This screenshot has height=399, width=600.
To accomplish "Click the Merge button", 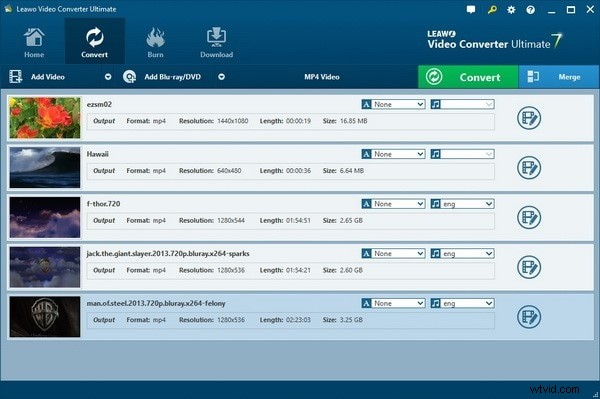I will (x=559, y=77).
